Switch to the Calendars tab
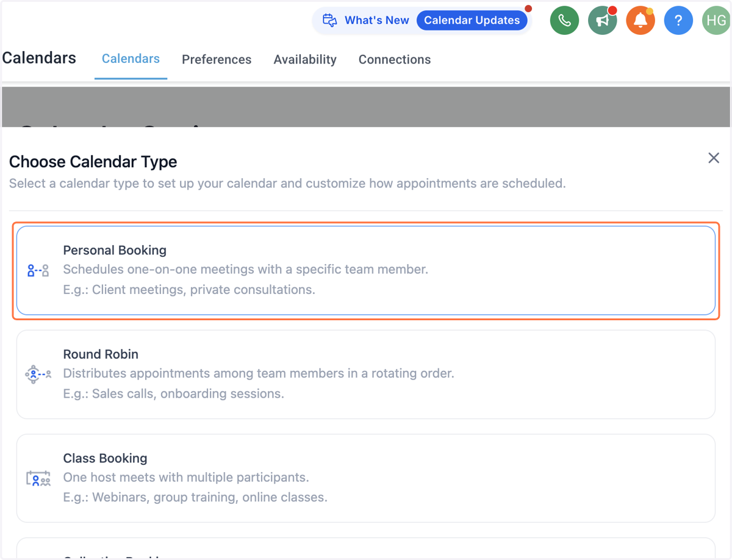The image size is (732, 560). click(131, 59)
